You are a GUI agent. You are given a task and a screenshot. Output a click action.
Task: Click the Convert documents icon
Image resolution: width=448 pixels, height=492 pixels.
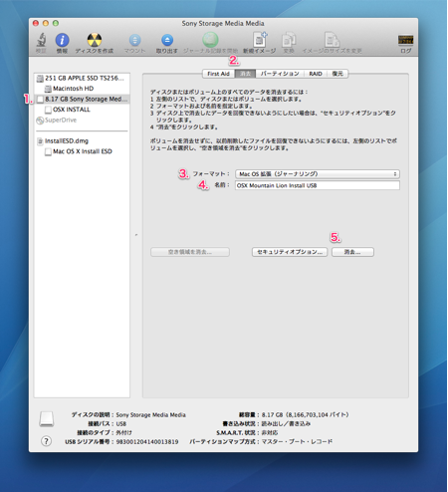[289, 40]
